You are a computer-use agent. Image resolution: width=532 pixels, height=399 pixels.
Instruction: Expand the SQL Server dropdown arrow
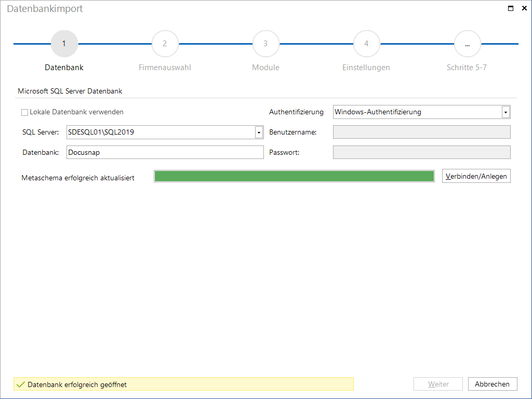tap(259, 132)
